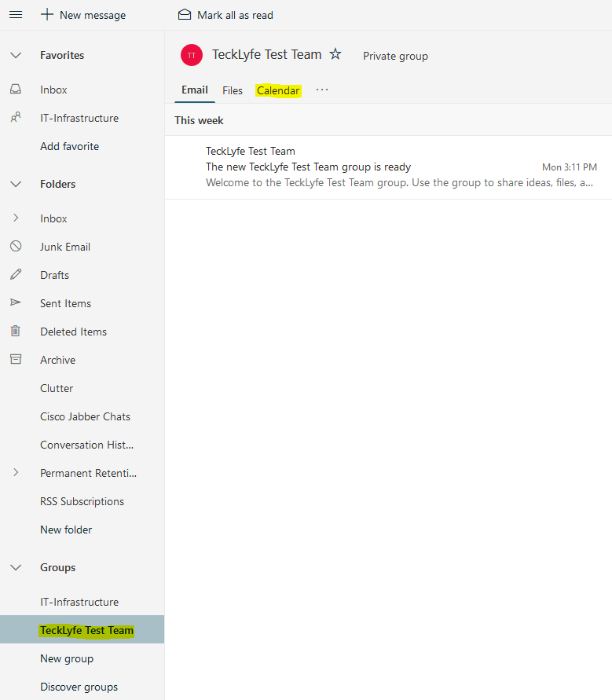The image size is (612, 700).
Task: Open more group options ellipsis
Action: click(322, 90)
